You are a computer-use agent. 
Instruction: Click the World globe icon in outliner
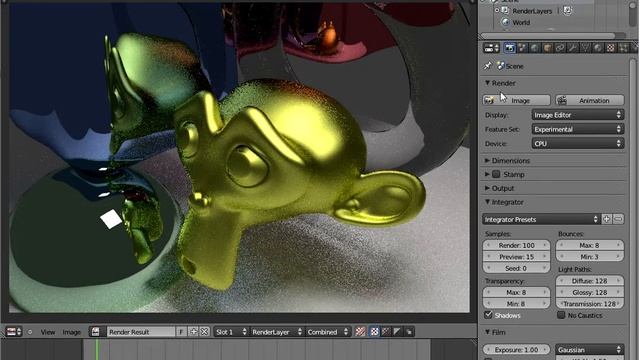click(x=506, y=22)
